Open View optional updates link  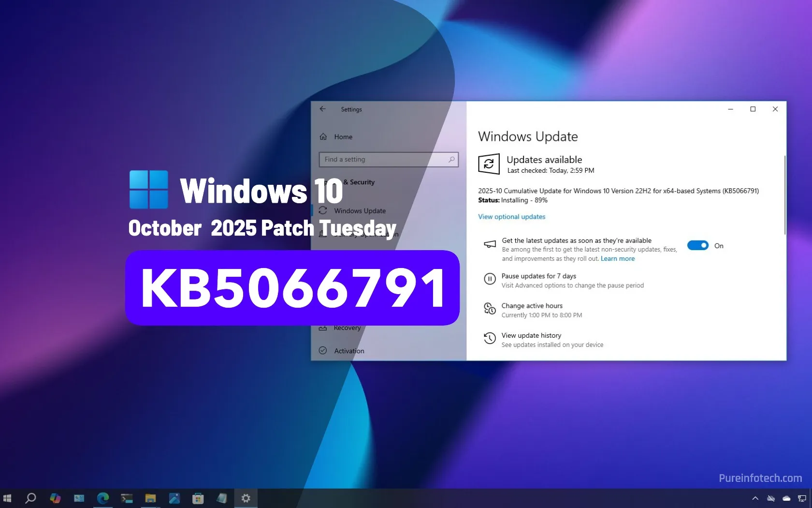[511, 217]
